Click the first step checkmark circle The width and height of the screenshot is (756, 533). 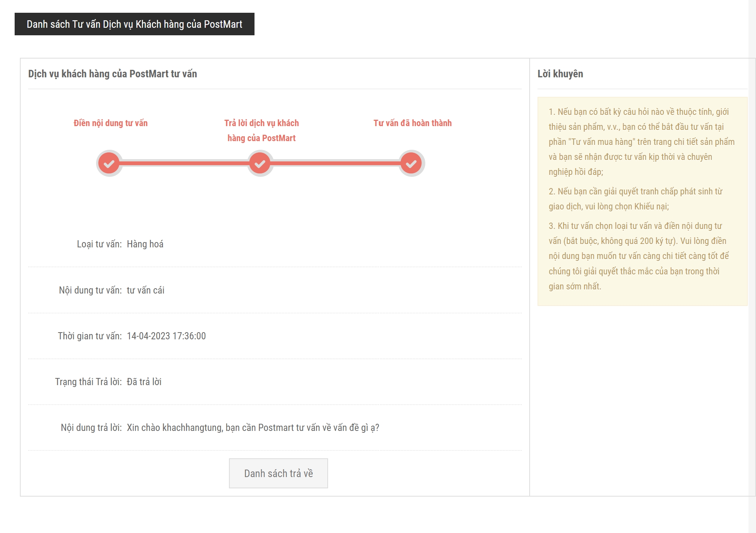(109, 163)
